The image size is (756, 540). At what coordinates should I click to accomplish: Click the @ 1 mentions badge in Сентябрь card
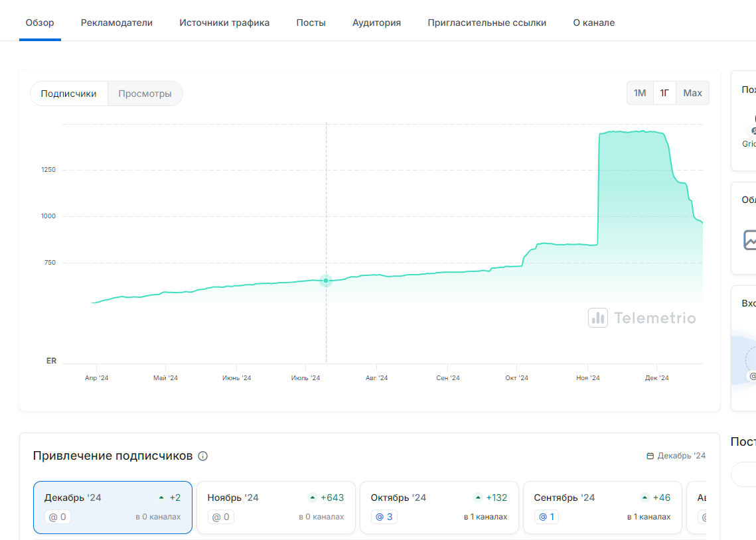(548, 517)
